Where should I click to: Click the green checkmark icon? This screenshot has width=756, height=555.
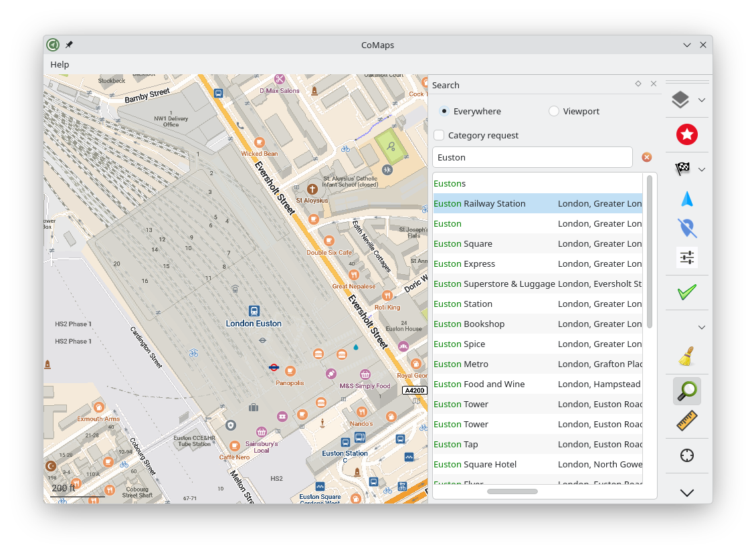[x=687, y=292]
